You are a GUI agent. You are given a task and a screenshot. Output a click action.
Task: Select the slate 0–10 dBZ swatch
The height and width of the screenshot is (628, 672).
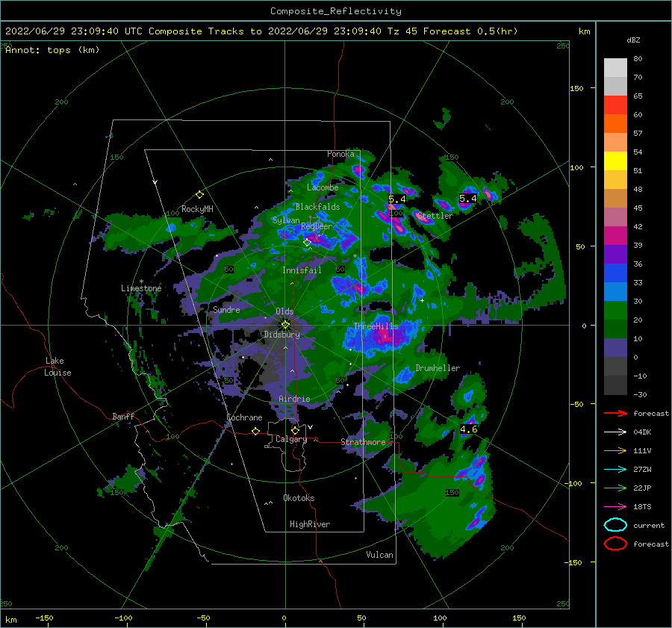615,348
